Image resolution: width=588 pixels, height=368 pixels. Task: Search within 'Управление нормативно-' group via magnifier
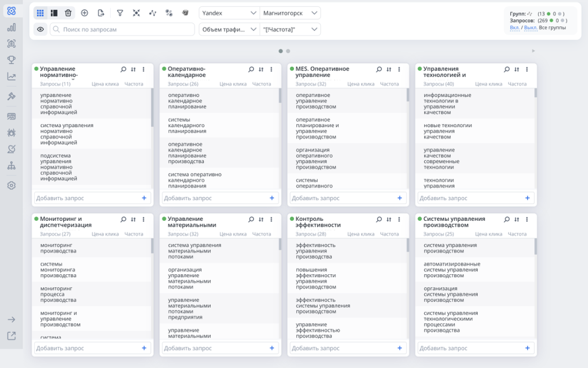[x=123, y=70]
